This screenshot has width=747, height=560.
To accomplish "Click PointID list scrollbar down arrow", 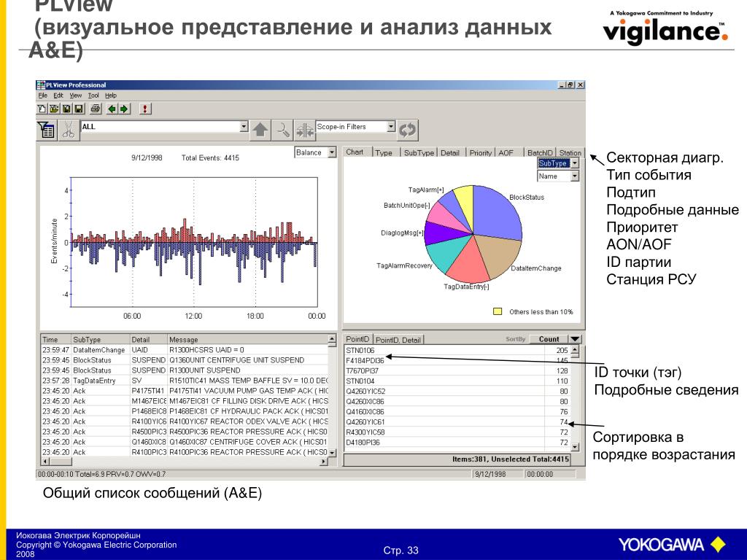I will [x=575, y=447].
